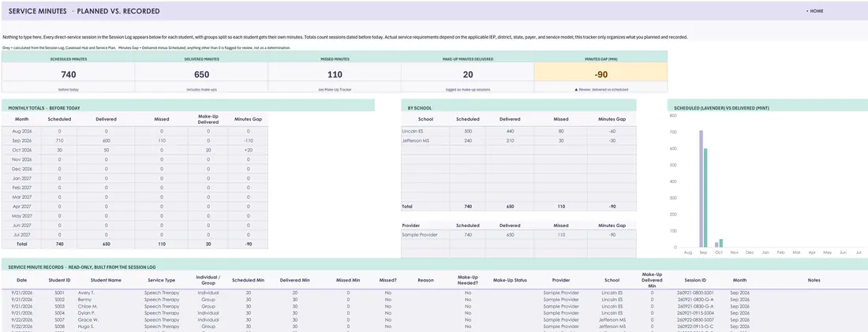Select the Aug 2026 month cell
This screenshot has height=332, width=868.
(x=21, y=131)
